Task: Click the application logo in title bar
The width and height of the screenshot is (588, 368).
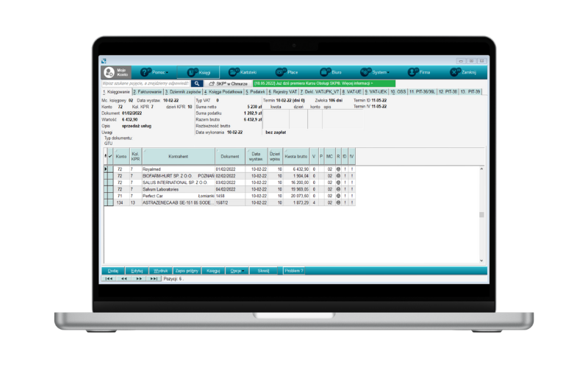Action: [x=104, y=61]
